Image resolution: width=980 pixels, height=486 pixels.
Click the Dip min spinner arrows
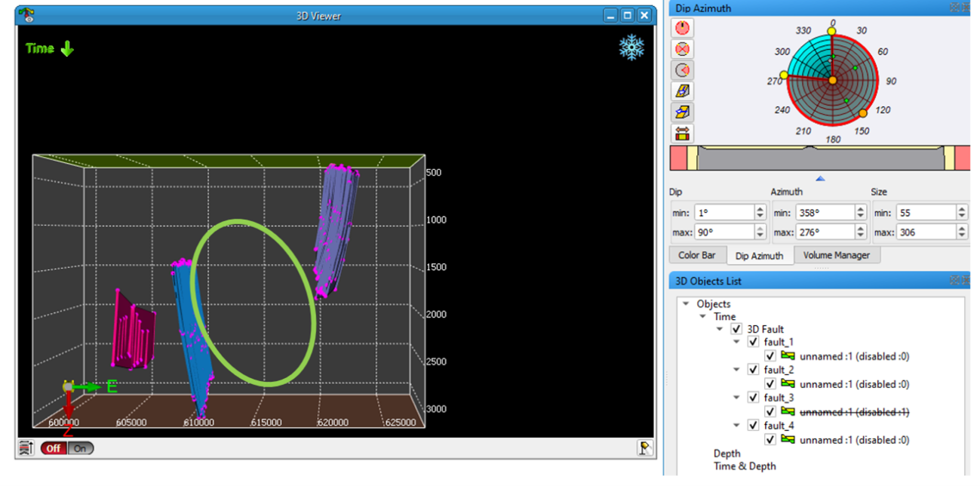760,213
